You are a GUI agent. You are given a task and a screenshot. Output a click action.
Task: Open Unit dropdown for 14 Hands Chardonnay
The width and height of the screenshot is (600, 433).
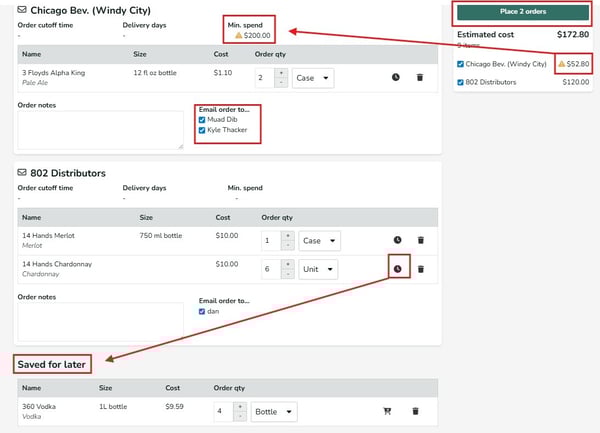(x=318, y=268)
